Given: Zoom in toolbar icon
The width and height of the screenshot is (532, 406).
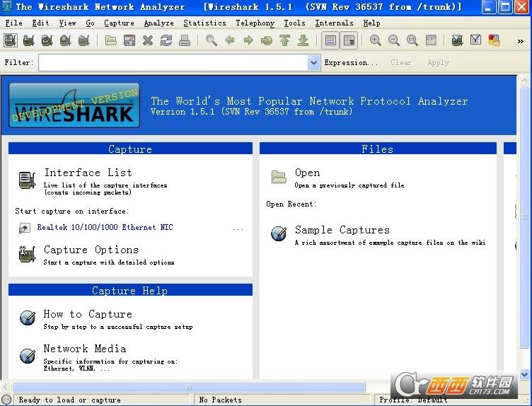Looking at the screenshot, I should (375, 40).
